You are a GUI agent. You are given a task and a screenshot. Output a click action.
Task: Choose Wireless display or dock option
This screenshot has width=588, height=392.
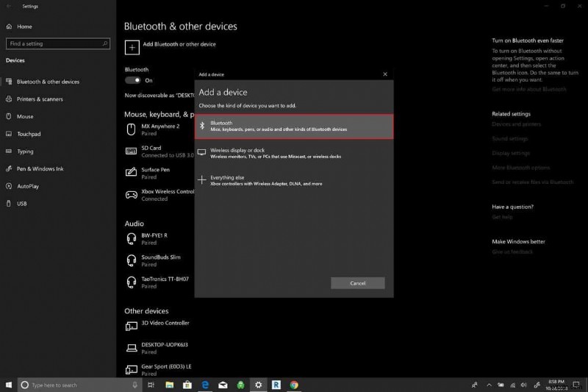(293, 153)
